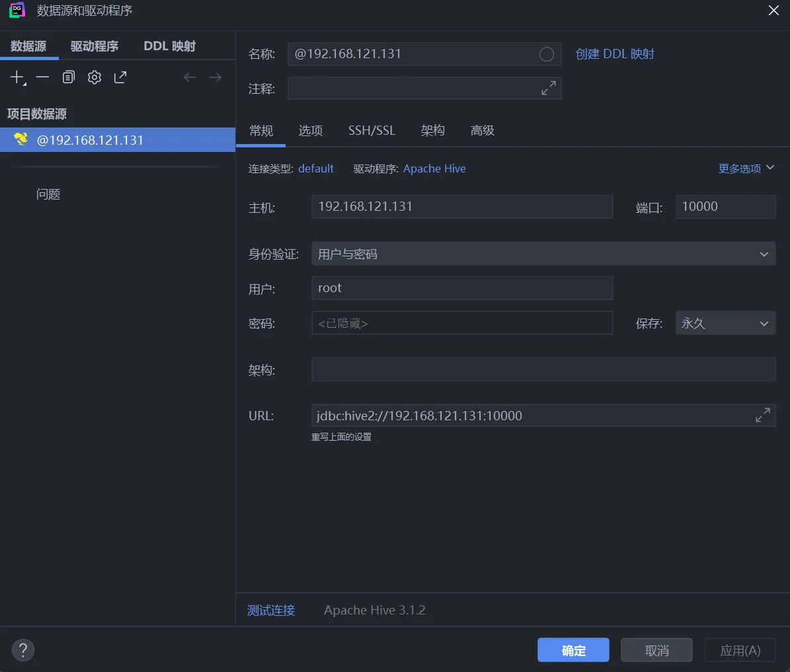790x672 pixels.
Task: Open the 高级 tab
Action: click(482, 130)
